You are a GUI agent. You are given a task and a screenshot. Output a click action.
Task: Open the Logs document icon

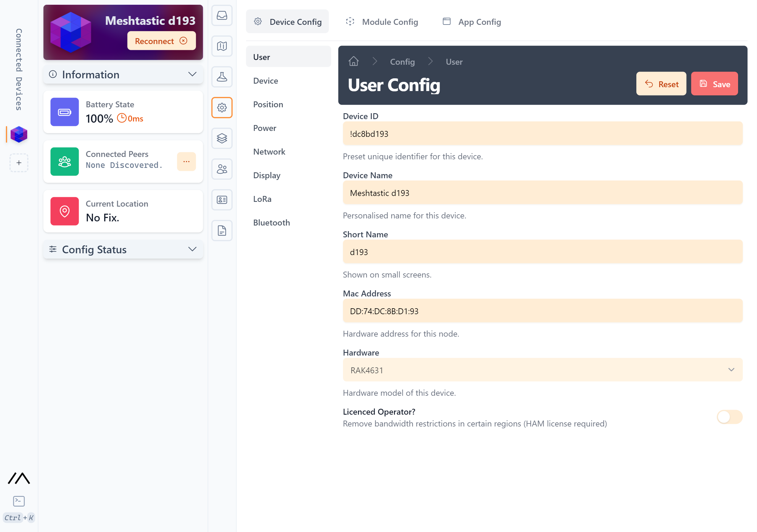tap(222, 231)
